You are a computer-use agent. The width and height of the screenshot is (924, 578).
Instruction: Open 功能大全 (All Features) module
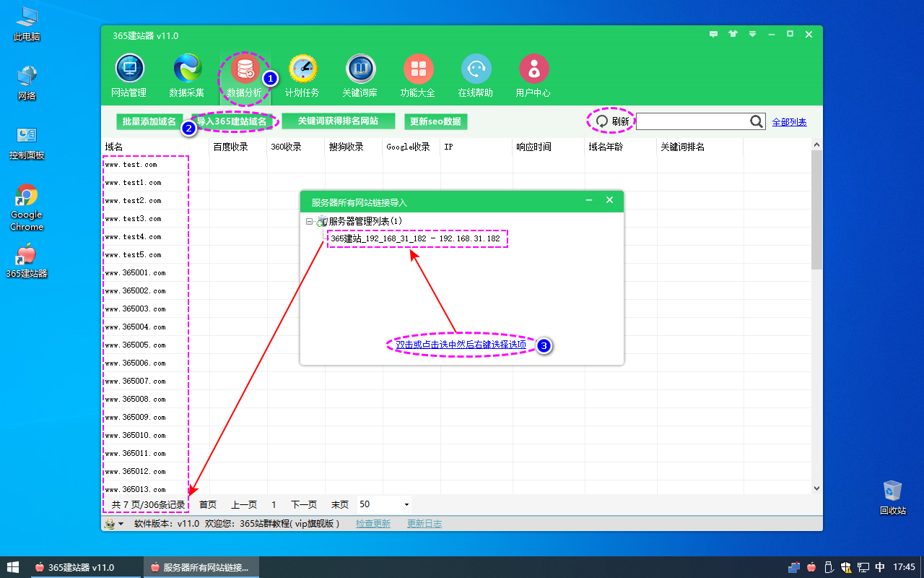click(x=419, y=77)
